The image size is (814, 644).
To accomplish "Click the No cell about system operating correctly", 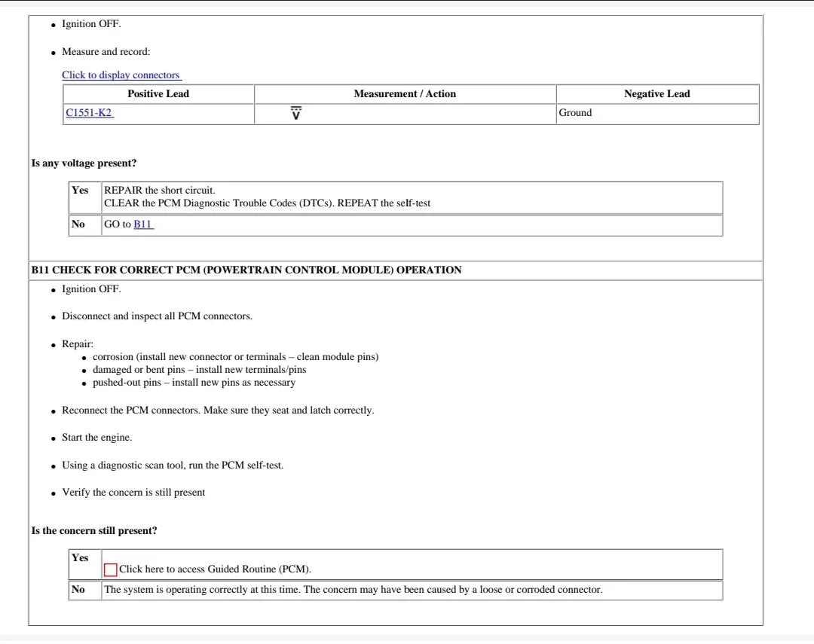I will 85,590.
